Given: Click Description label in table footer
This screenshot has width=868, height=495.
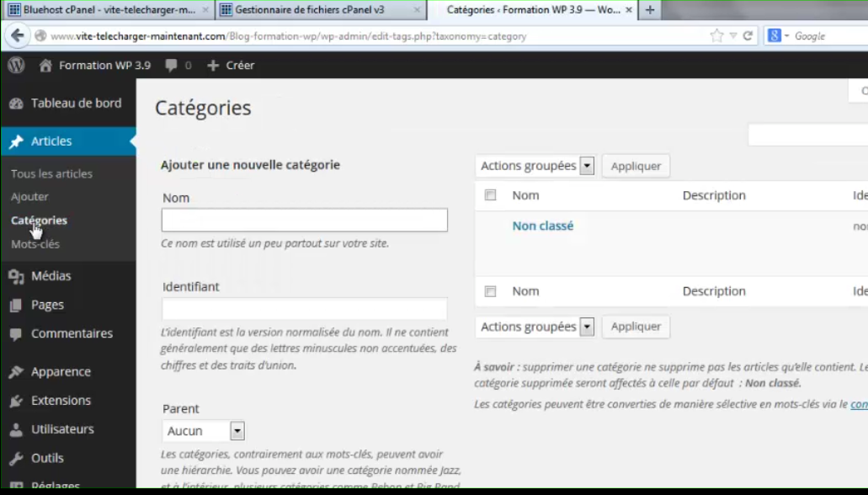Looking at the screenshot, I should tap(714, 291).
